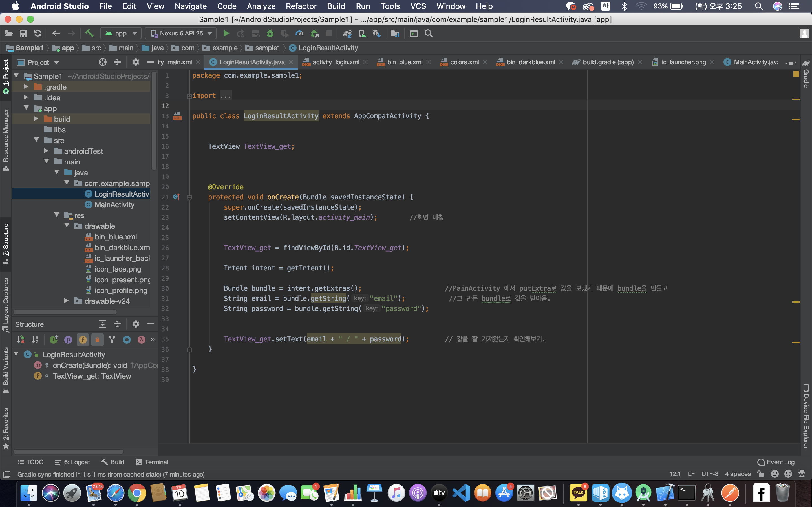Click the green Run app button
Image resolution: width=812 pixels, height=507 pixels.
point(226,34)
